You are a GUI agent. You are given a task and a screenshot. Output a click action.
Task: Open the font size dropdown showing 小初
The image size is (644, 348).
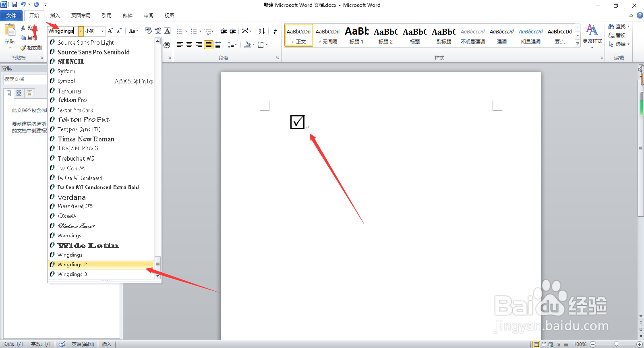(102, 31)
